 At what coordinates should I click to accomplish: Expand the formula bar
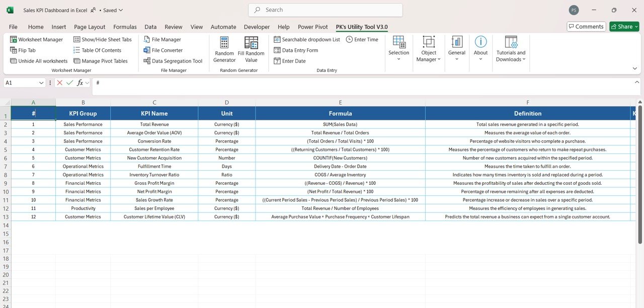637,82
